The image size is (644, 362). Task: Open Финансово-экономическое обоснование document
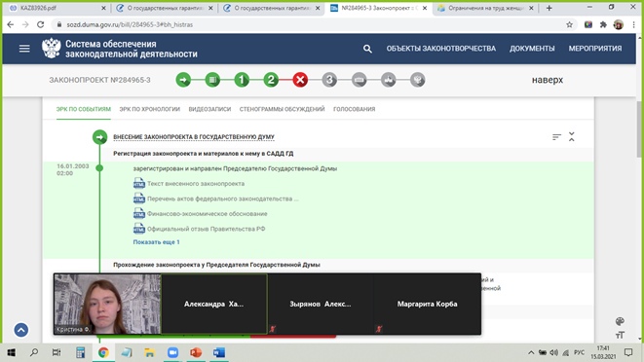pyautogui.click(x=207, y=214)
